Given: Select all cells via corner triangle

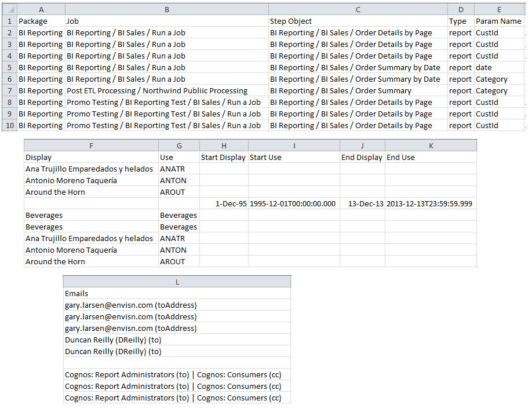Looking at the screenshot, I should point(9,9).
